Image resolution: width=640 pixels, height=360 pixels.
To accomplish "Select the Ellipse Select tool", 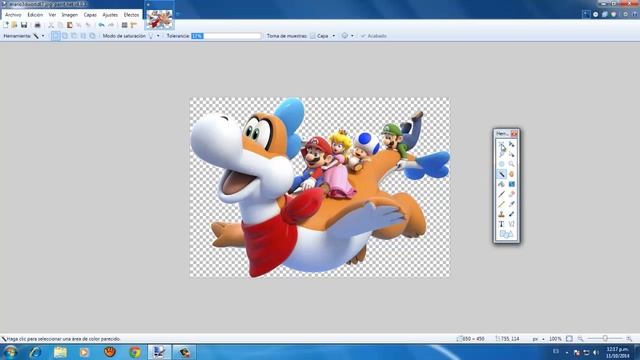I will pos(502,164).
